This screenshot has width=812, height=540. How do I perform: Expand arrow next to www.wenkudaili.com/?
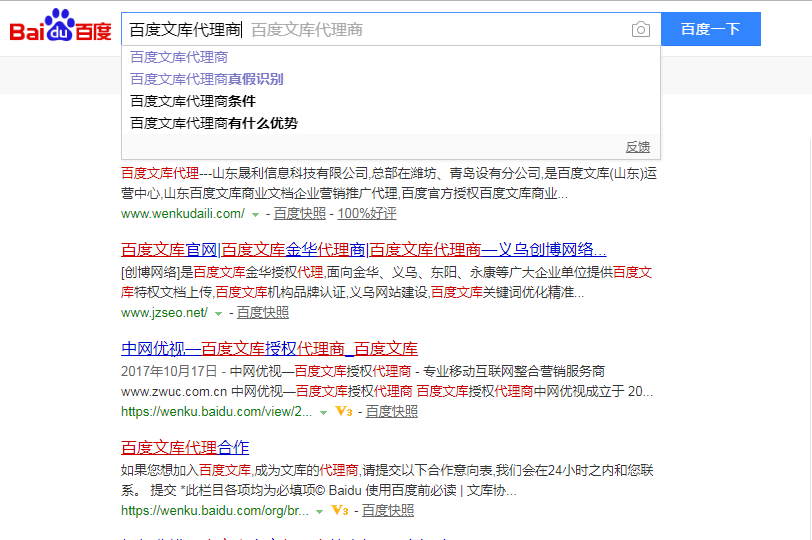click(255, 214)
